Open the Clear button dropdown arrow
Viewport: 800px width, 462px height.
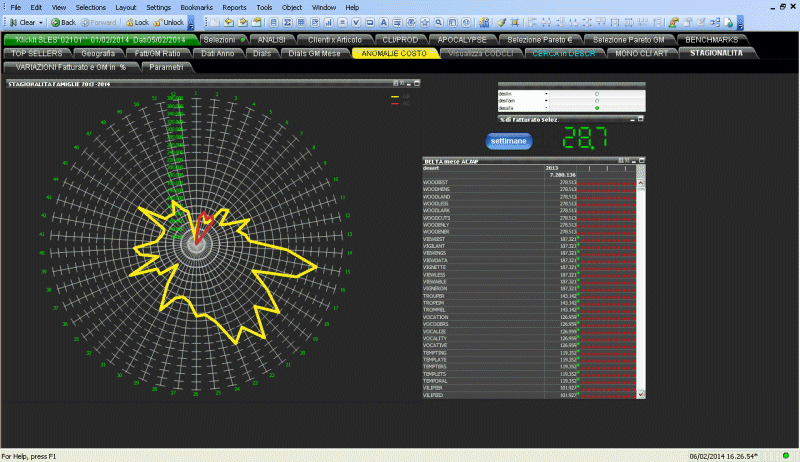(x=41, y=22)
